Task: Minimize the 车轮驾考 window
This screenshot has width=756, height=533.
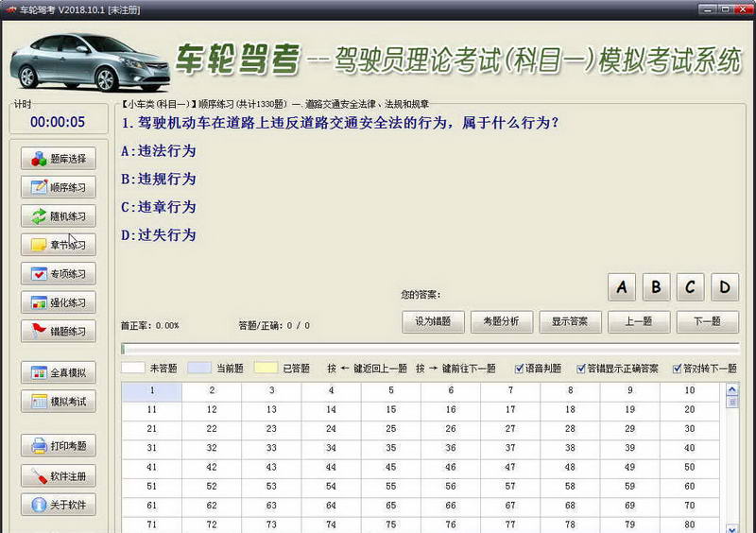Action: [707, 9]
